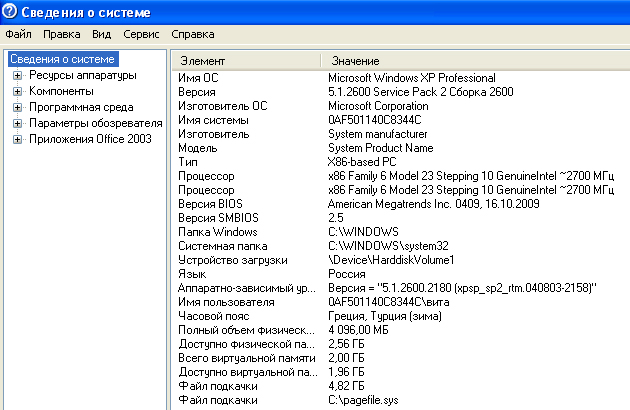630x410 pixels.
Task: Expand the Приложения Office 2003 node
Action: [x=17, y=139]
